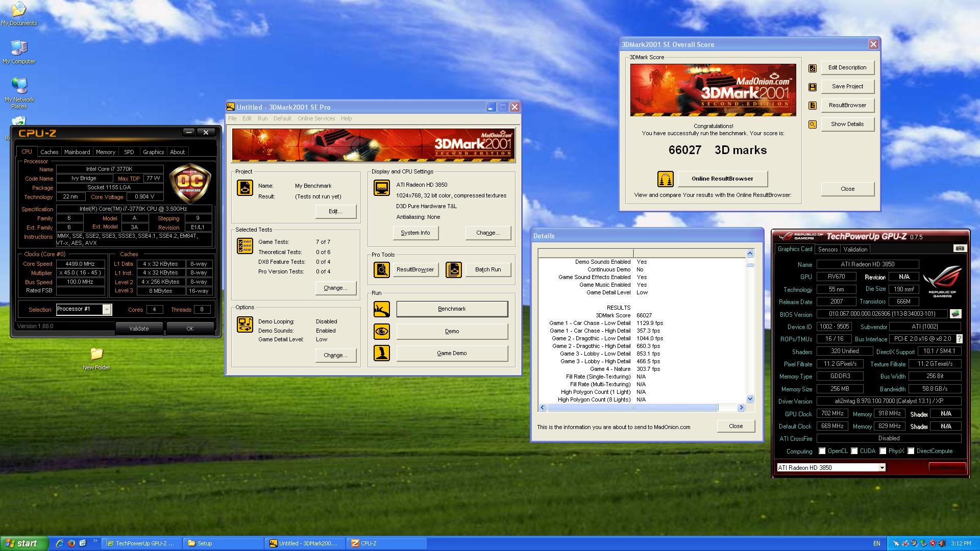The image size is (980, 551).
Task: Click the Save Project button
Action: 847,87
